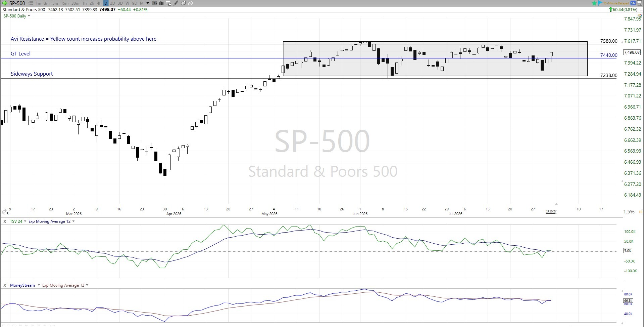
Task: Select the Avi Resistance annotation text
Action: click(84, 39)
